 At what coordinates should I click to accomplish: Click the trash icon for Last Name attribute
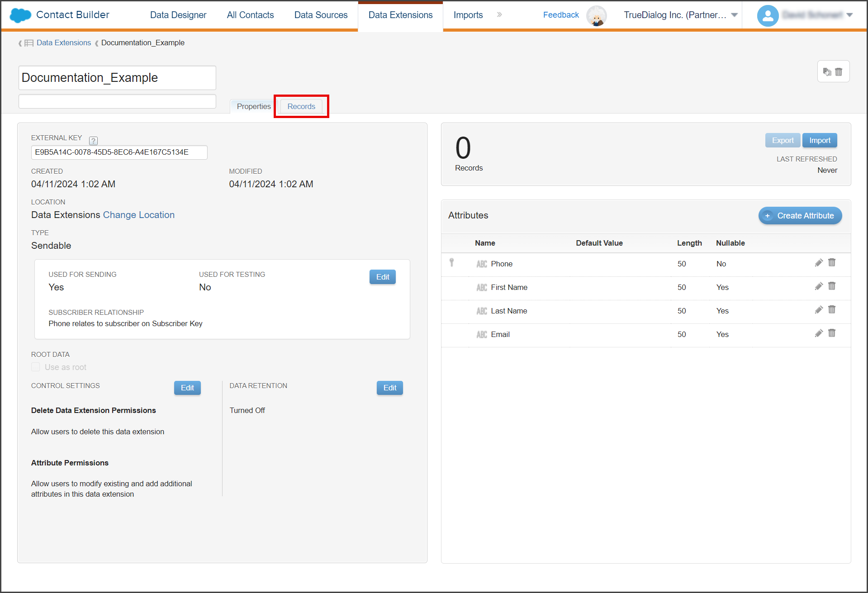832,310
